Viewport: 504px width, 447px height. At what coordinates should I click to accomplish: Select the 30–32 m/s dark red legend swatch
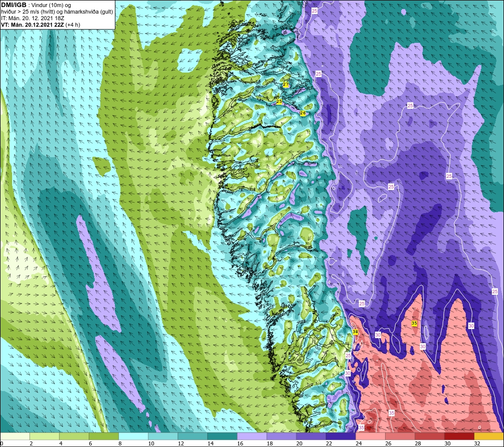[x=459, y=436]
